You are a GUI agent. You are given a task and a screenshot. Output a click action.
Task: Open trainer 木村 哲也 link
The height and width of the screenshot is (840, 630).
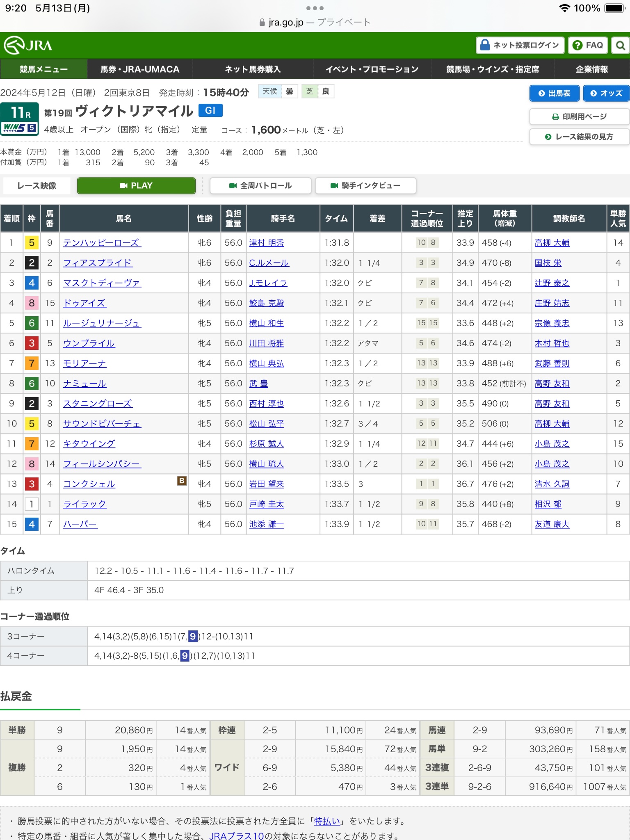pyautogui.click(x=552, y=343)
